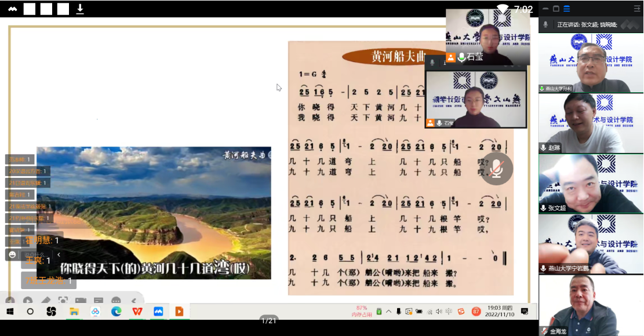Viewport: 644px width, 336px height.
Task: Open the more options ellipsis button
Action: [x=116, y=301]
